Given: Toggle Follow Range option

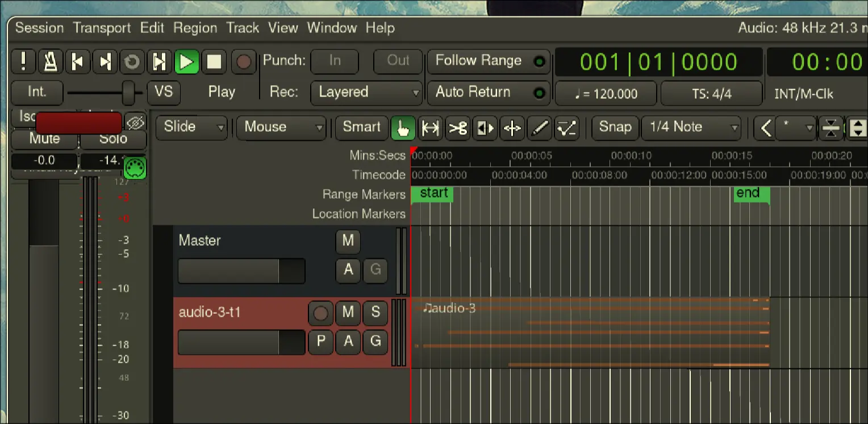Looking at the screenshot, I should pyautogui.click(x=487, y=61).
